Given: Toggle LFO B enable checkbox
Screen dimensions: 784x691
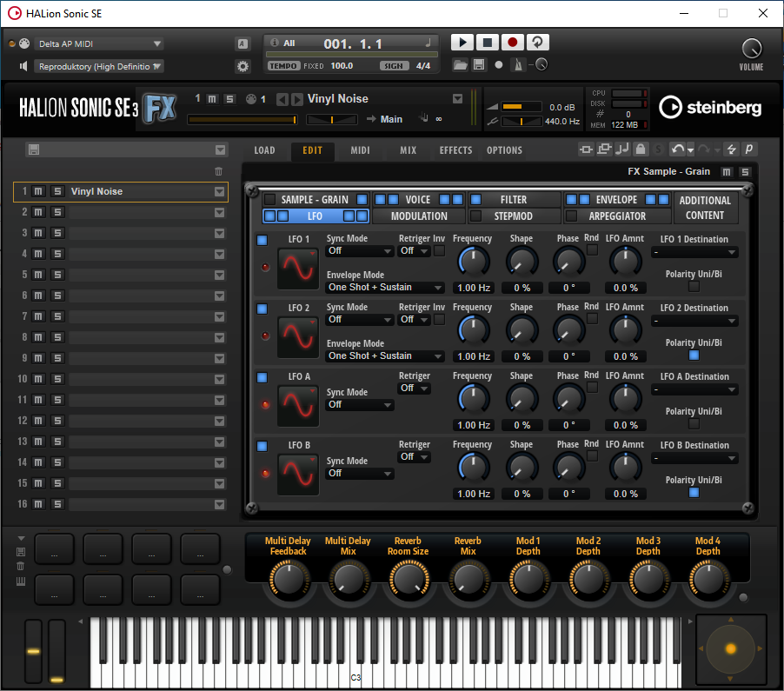Looking at the screenshot, I should (262, 446).
